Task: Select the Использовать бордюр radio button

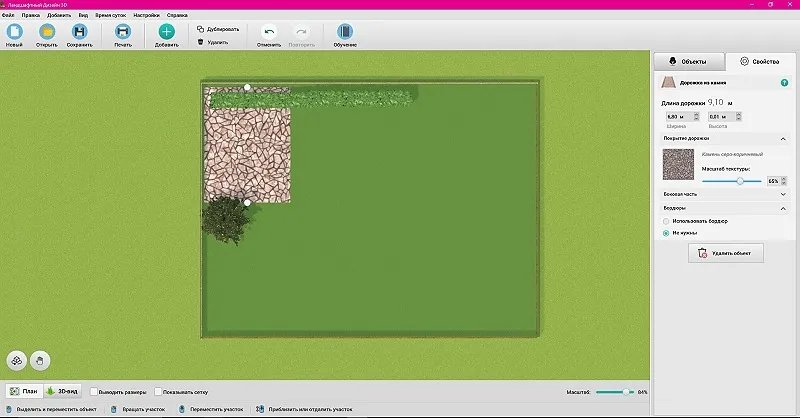Action: click(x=666, y=222)
